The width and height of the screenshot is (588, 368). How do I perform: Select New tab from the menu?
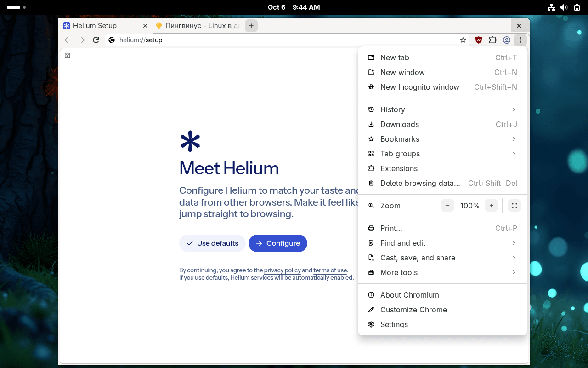(442, 57)
